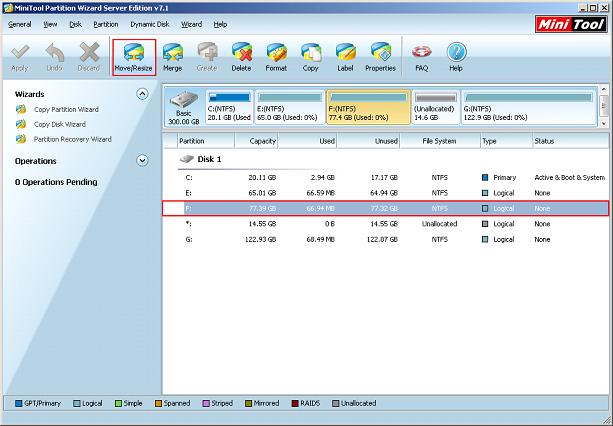Viewport: 613px width, 426px height.
Task: Launch Copy Disk Wizard link
Action: 59,124
